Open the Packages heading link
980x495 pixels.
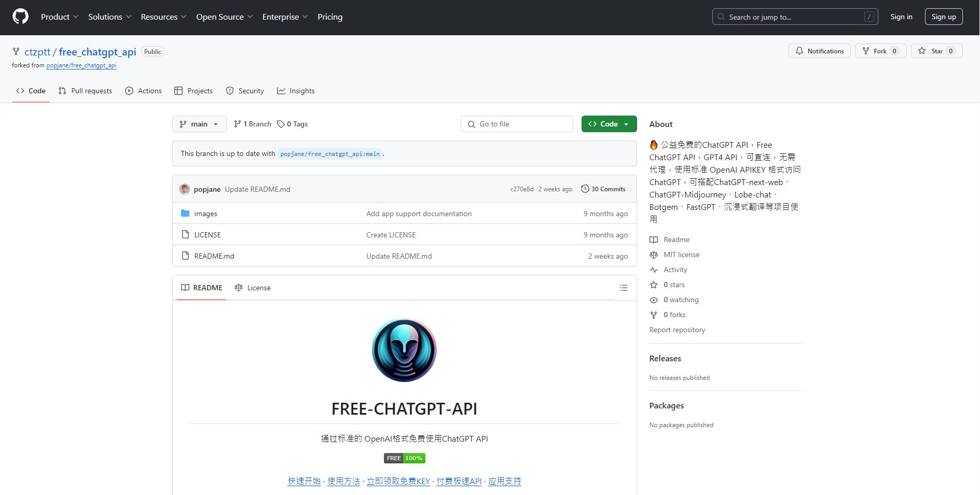[667, 405]
